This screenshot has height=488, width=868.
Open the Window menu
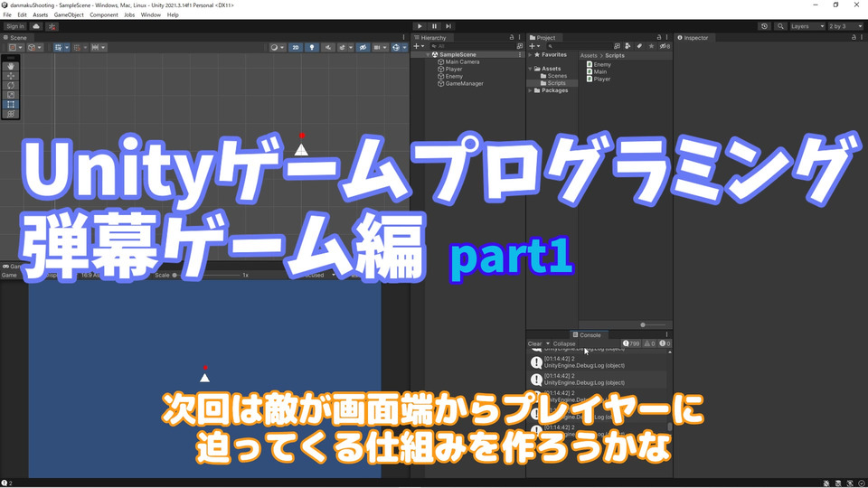pyautogui.click(x=151, y=15)
